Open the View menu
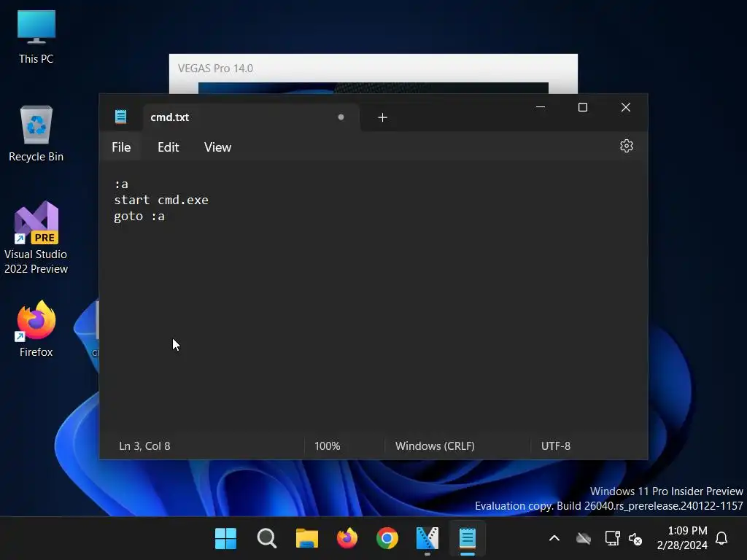This screenshot has width=747, height=560. pos(217,147)
